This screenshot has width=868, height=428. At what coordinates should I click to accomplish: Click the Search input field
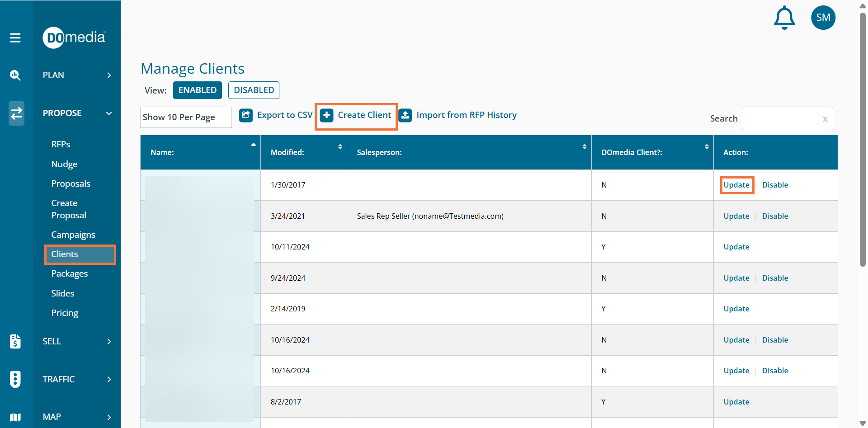click(782, 118)
